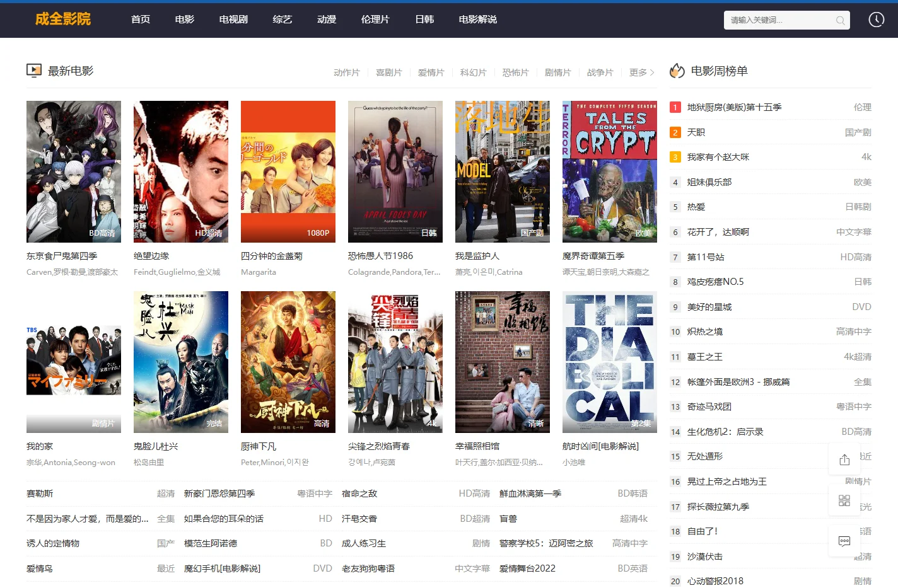Open 厨神下凡 poster thumbnail
Image resolution: width=898 pixels, height=588 pixels.
[288, 362]
